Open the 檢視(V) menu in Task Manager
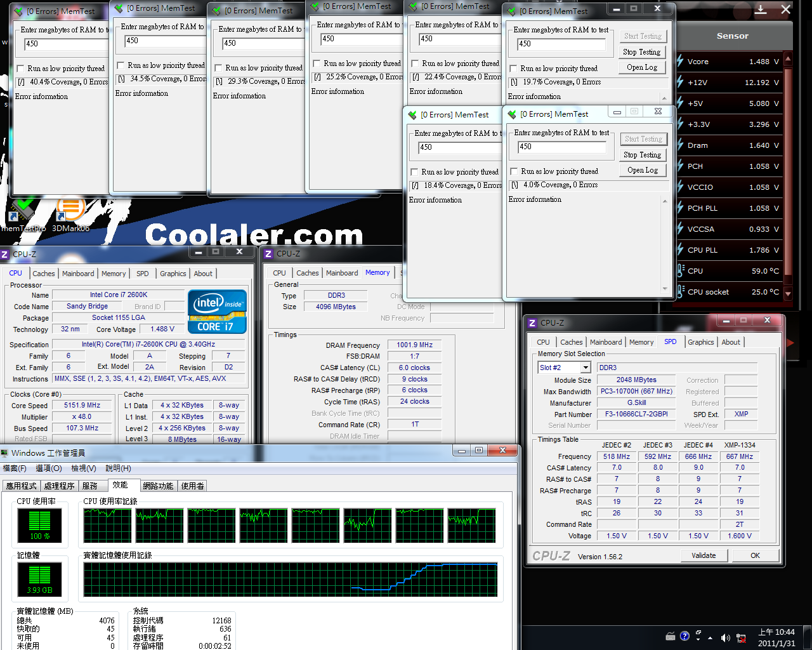 84,468
